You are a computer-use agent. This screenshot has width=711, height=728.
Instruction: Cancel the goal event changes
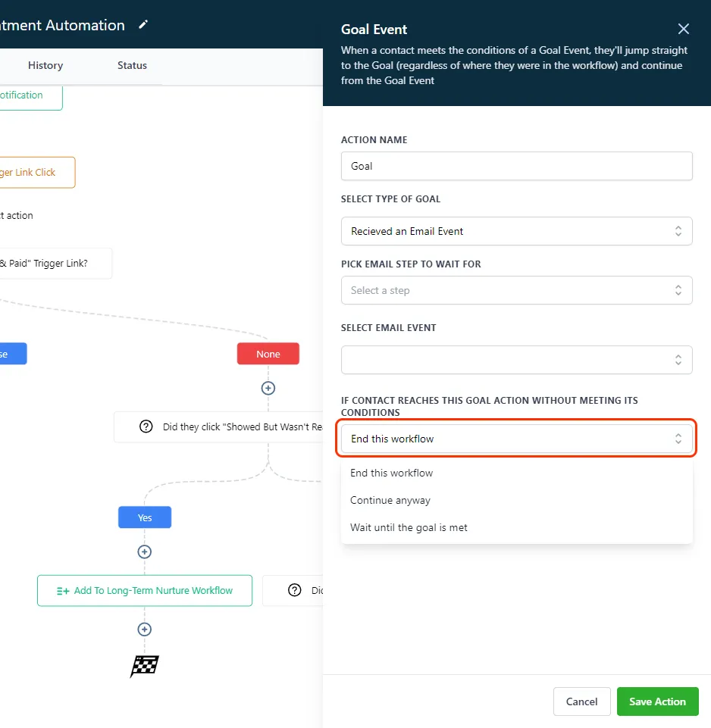[581, 701]
